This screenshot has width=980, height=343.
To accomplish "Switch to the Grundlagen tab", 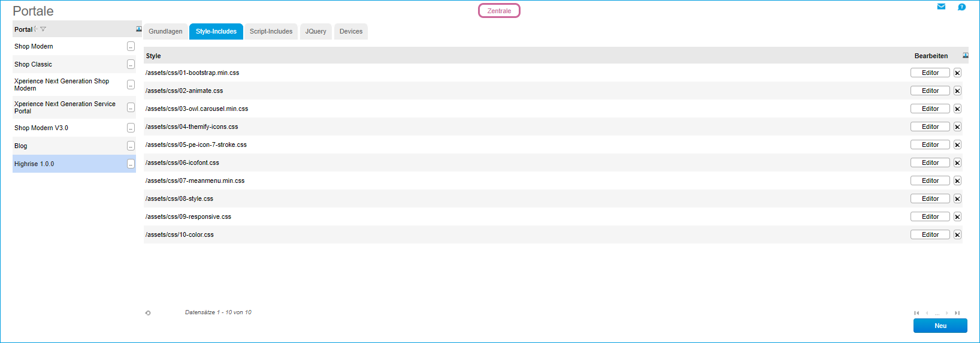I will pyautogui.click(x=165, y=31).
